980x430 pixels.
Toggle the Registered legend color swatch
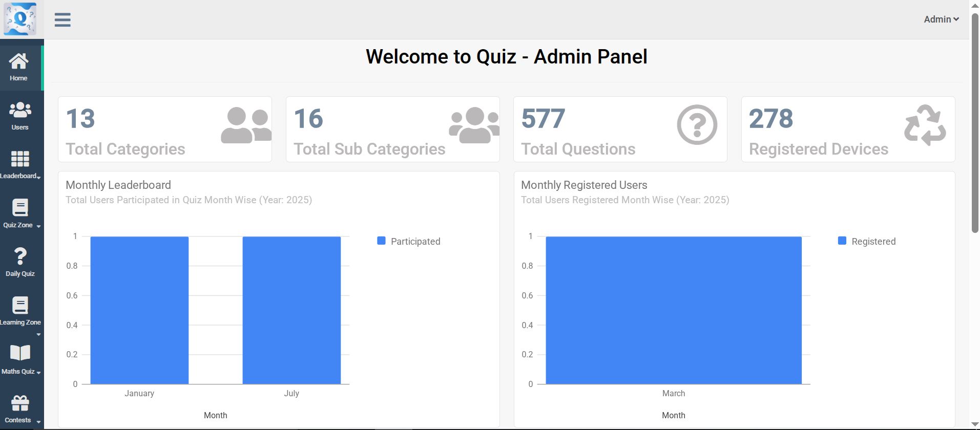842,241
